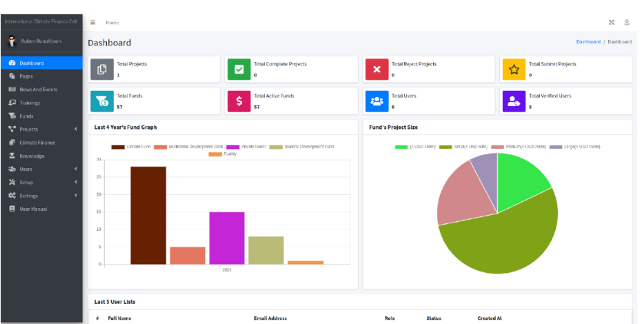Click the grey Total Projects copy icon
Screen dimensions: 644x324
tap(102, 70)
